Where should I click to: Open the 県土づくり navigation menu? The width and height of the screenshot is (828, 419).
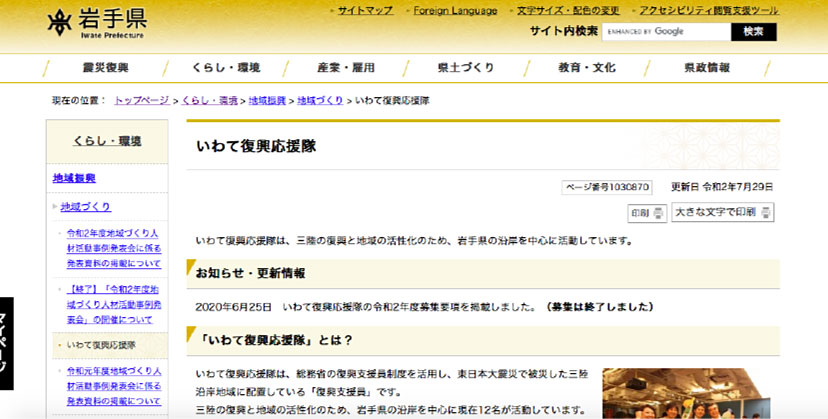coord(466,68)
